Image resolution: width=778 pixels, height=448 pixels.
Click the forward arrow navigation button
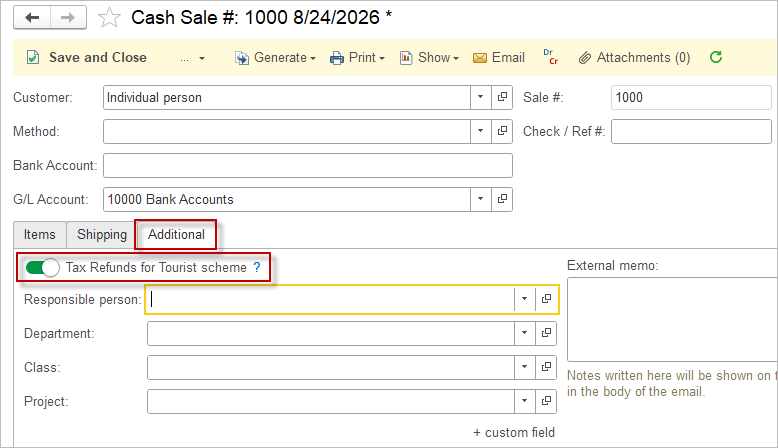pyautogui.click(x=68, y=17)
